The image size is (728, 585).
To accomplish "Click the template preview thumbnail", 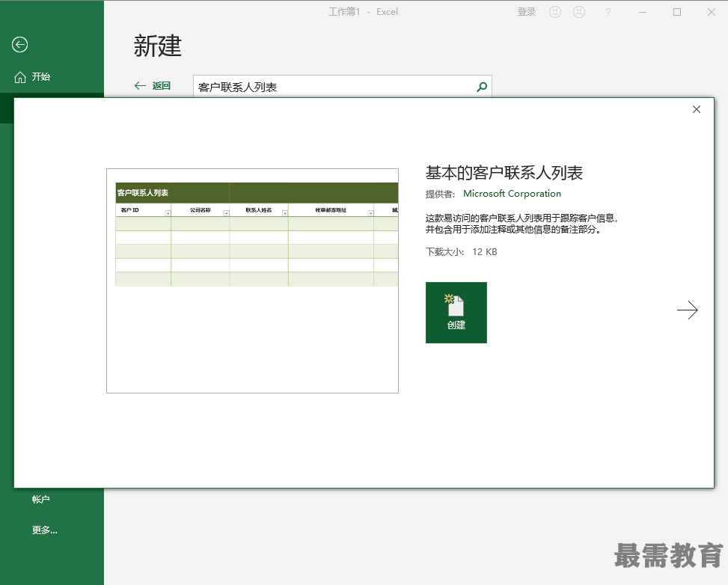I will pos(253,281).
